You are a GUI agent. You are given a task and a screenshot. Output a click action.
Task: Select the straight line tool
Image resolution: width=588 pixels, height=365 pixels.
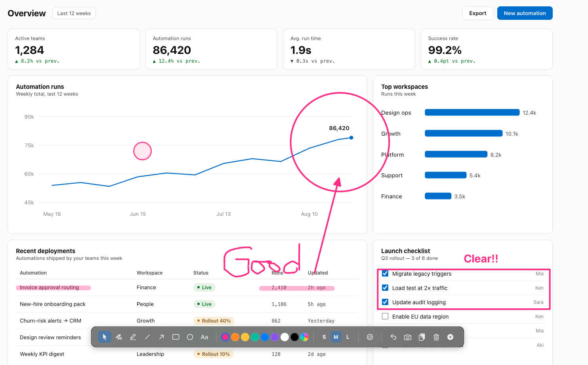147,337
